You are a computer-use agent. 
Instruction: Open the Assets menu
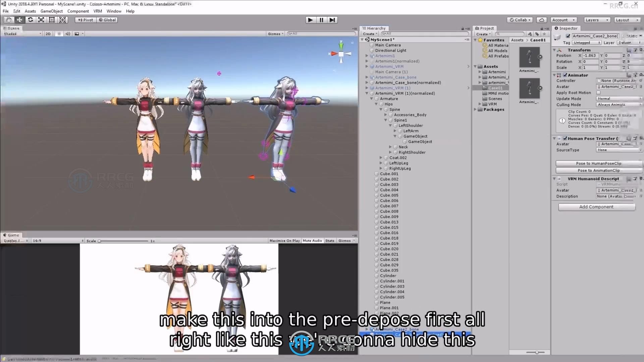30,11
